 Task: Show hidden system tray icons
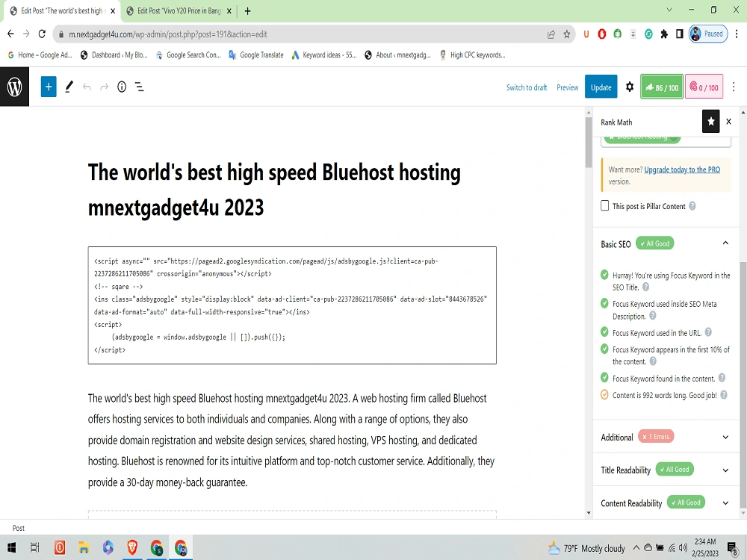pos(636,547)
